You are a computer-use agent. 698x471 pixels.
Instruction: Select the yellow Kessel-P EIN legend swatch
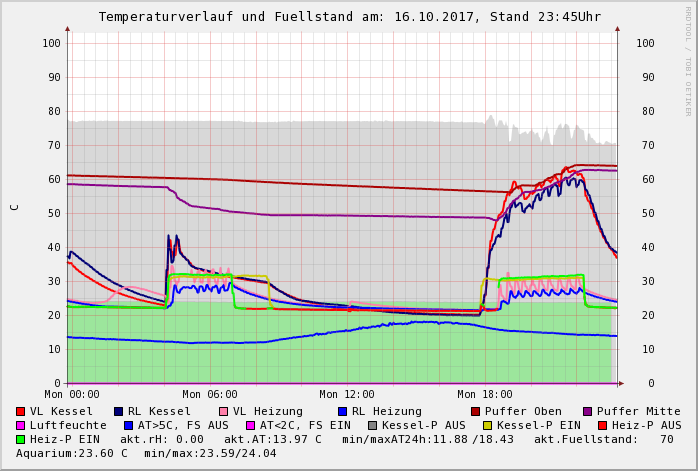pos(490,425)
